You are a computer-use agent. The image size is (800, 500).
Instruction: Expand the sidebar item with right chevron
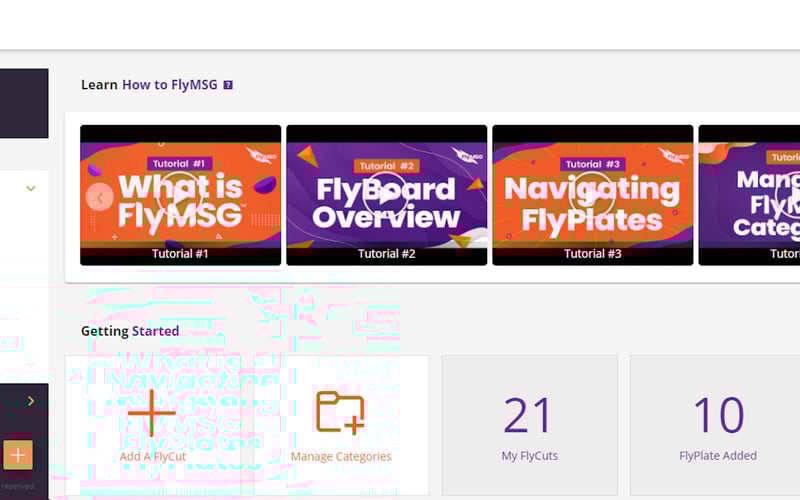[x=31, y=401]
